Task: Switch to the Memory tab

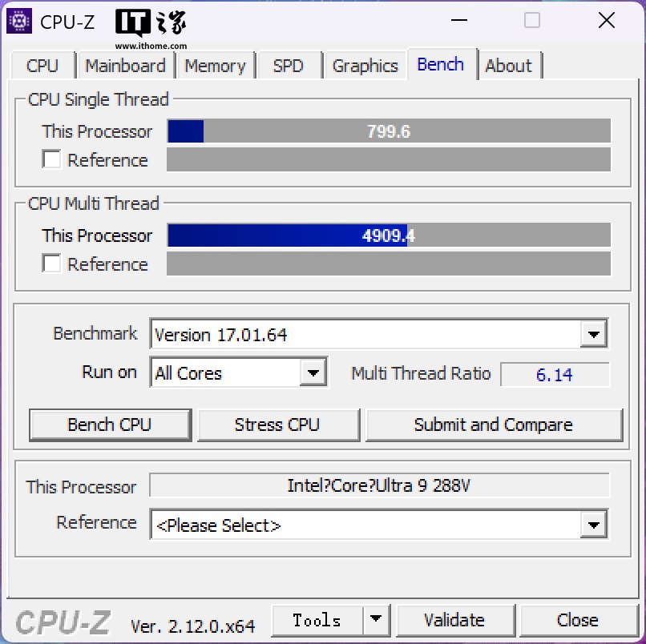Action: coord(215,66)
